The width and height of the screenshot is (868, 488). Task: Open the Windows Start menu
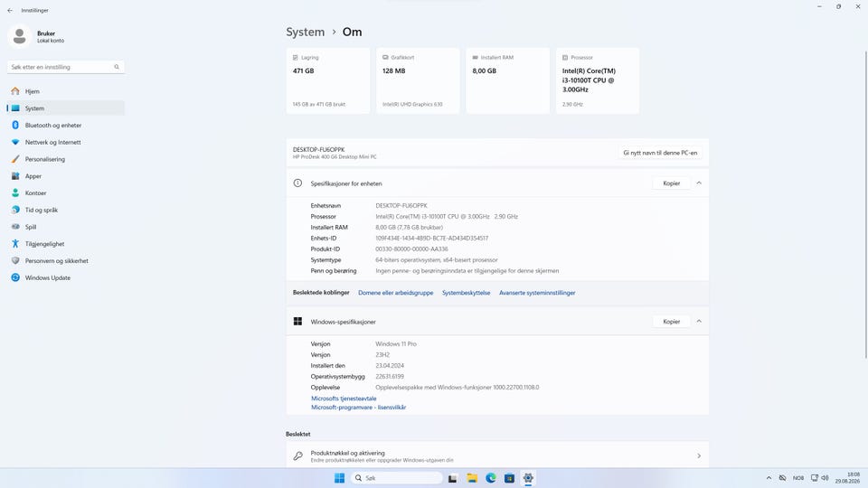(339, 478)
